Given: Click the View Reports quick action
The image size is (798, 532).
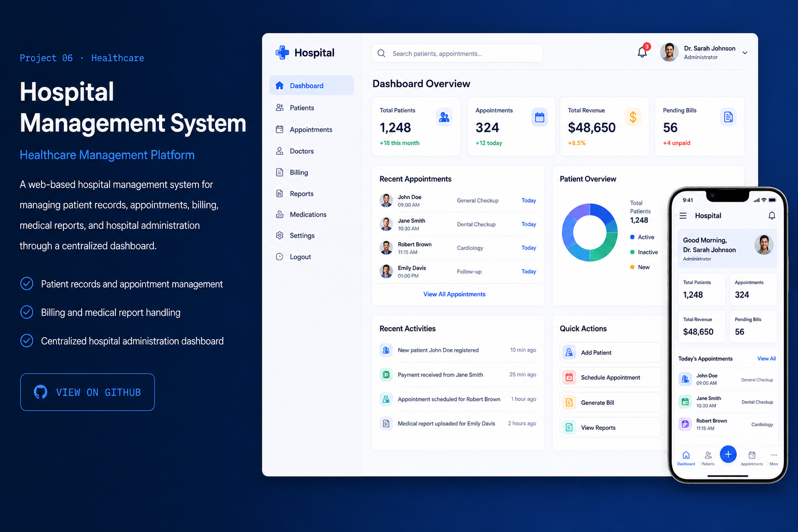Looking at the screenshot, I should tap(610, 428).
